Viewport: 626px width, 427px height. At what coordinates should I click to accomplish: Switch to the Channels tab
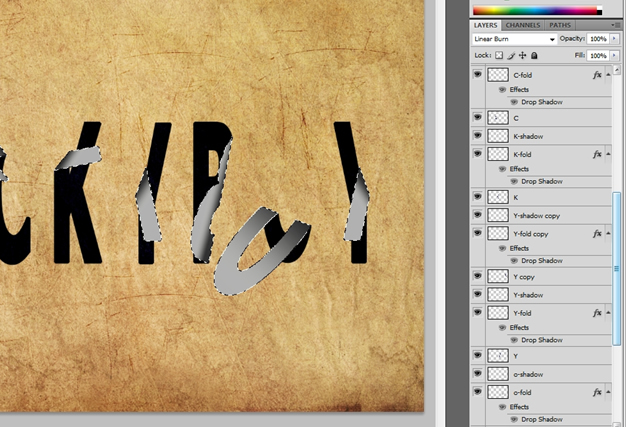(523, 25)
